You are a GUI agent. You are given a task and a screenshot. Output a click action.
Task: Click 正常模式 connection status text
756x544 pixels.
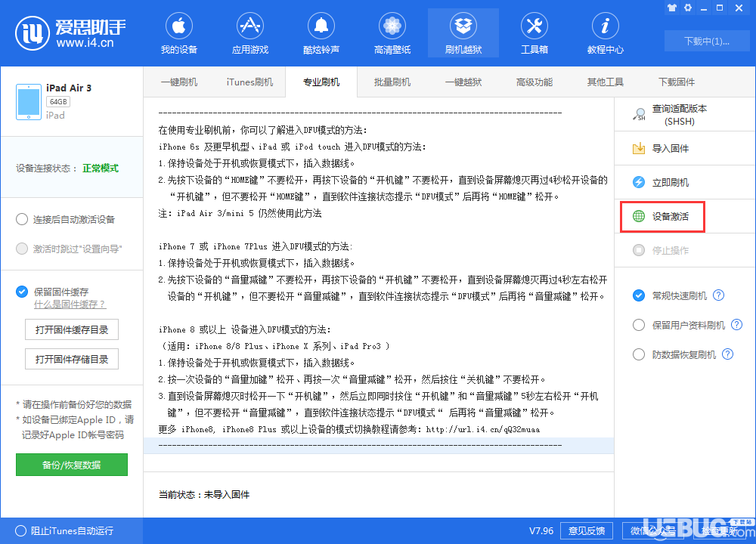point(101,168)
